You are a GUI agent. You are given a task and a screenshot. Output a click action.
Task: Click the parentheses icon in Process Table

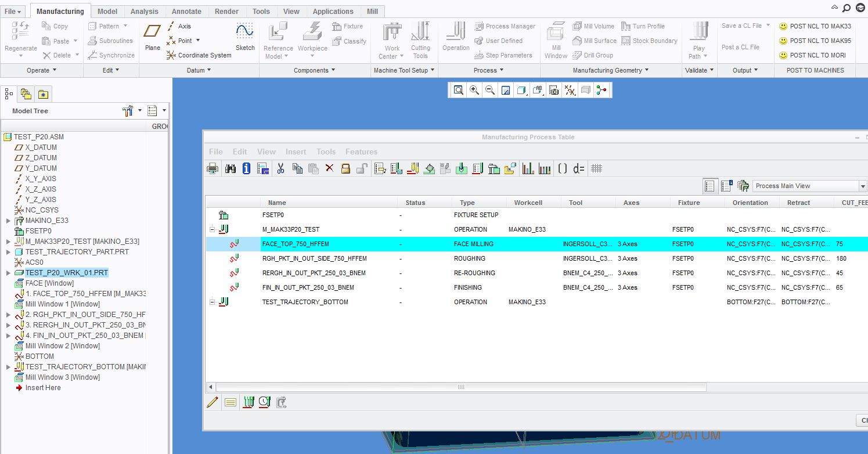pos(562,168)
